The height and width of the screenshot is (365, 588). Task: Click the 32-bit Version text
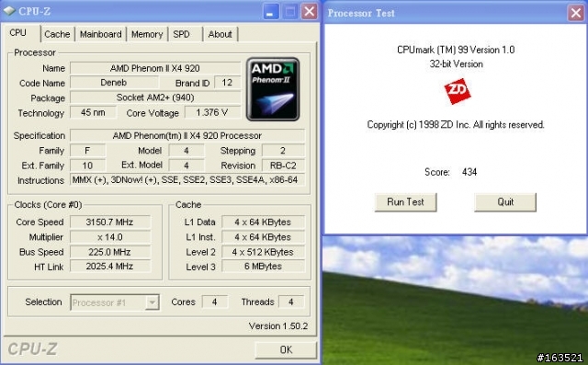[456, 64]
